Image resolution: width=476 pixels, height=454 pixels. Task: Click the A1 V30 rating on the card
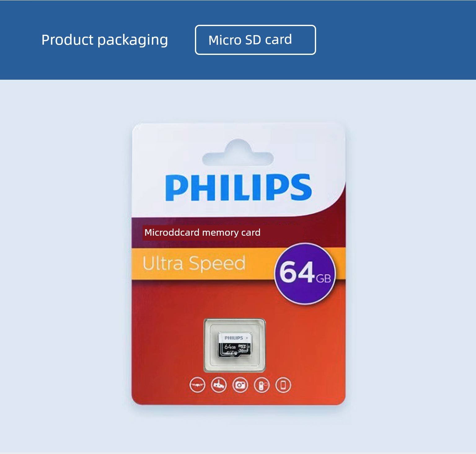pyautogui.click(x=231, y=353)
